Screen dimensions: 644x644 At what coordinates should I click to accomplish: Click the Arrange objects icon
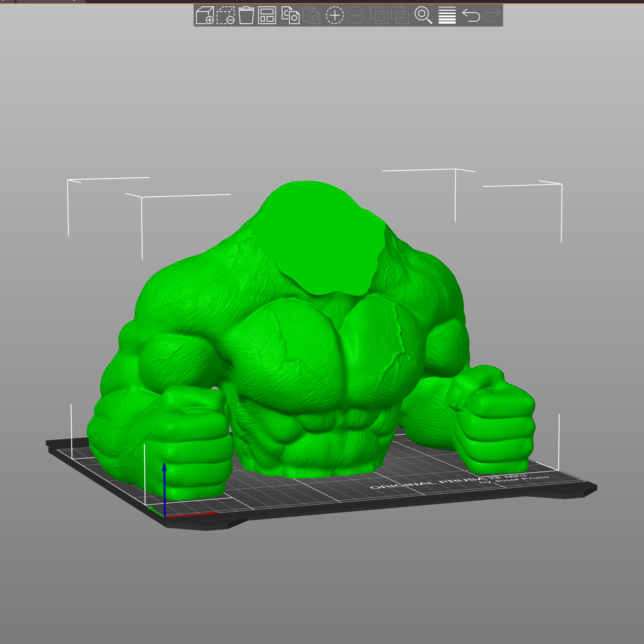click(267, 15)
